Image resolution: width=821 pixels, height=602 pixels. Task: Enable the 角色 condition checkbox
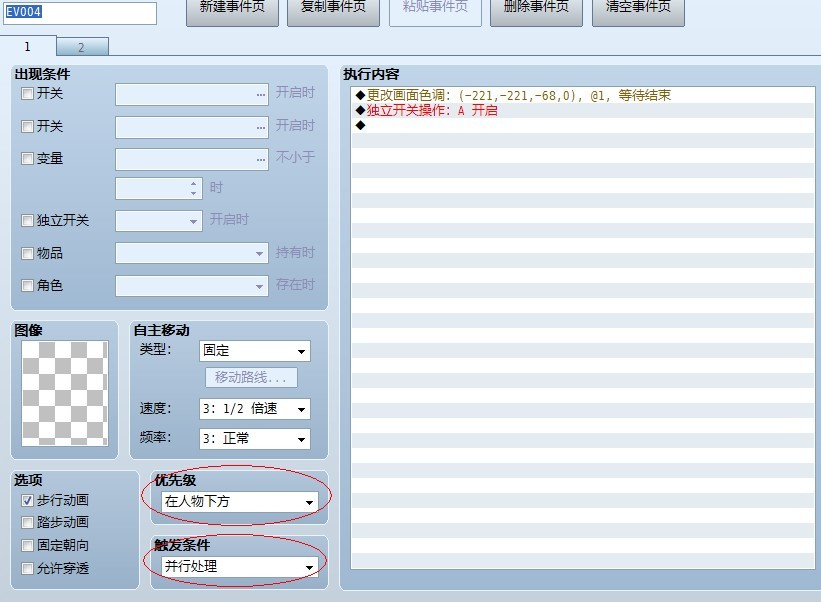pos(27,286)
